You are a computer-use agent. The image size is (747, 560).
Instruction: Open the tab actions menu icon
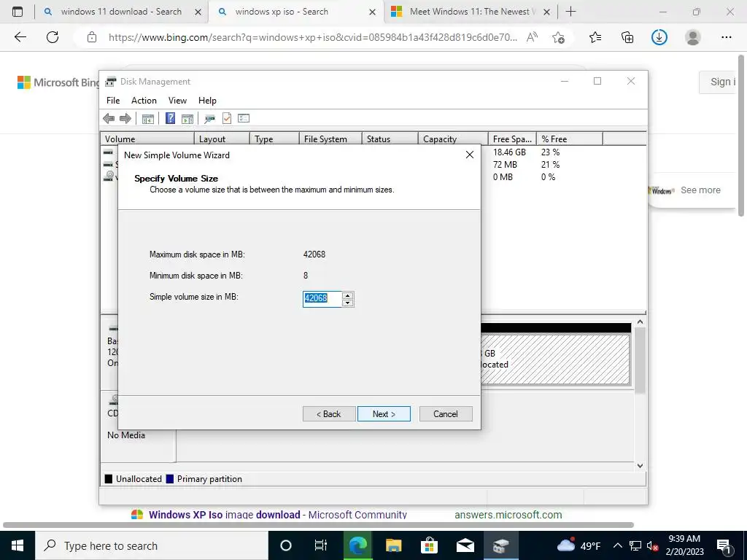tap(18, 12)
